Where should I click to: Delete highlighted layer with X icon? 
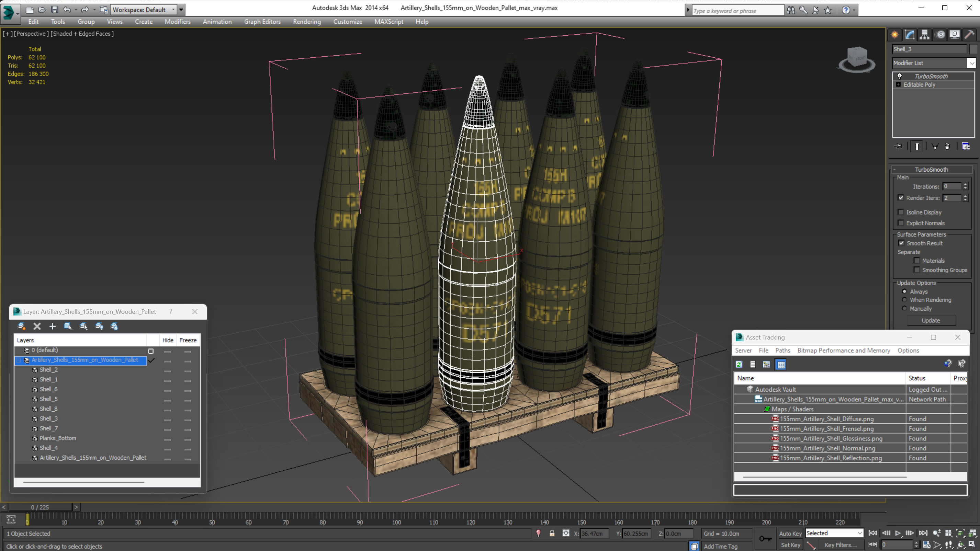[x=37, y=326]
